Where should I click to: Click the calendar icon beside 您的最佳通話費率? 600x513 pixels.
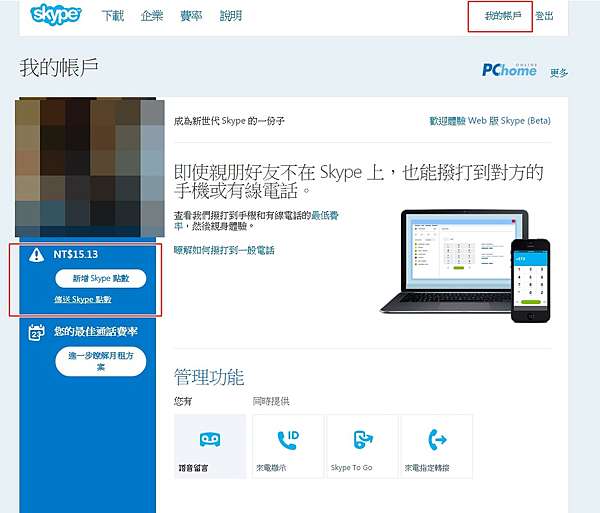[36, 332]
